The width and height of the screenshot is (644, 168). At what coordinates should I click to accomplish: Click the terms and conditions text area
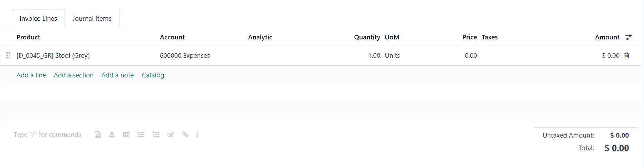[48, 135]
